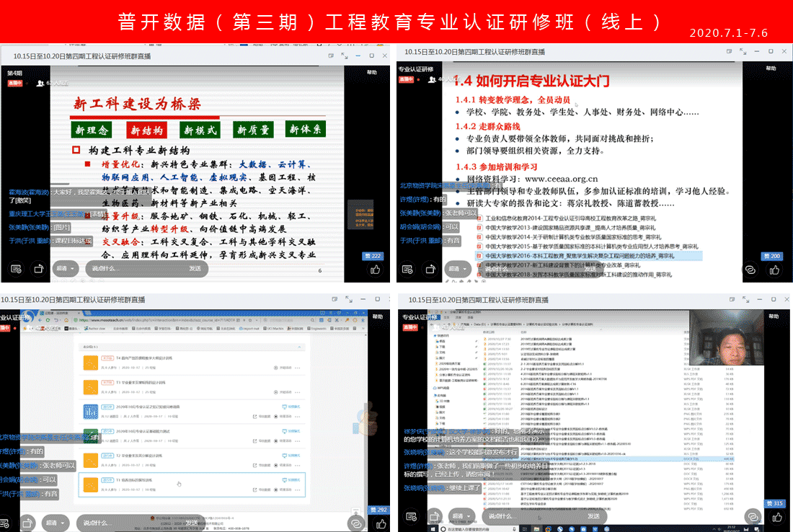This screenshot has height=532, width=793.
Task: Click share icon in top-left stream
Action: coord(38,269)
